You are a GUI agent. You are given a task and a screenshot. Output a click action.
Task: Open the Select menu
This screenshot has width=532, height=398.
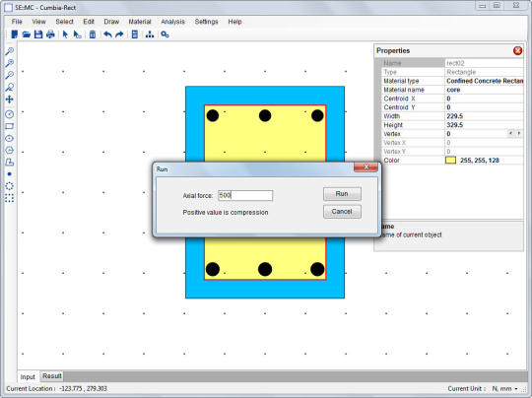point(64,22)
